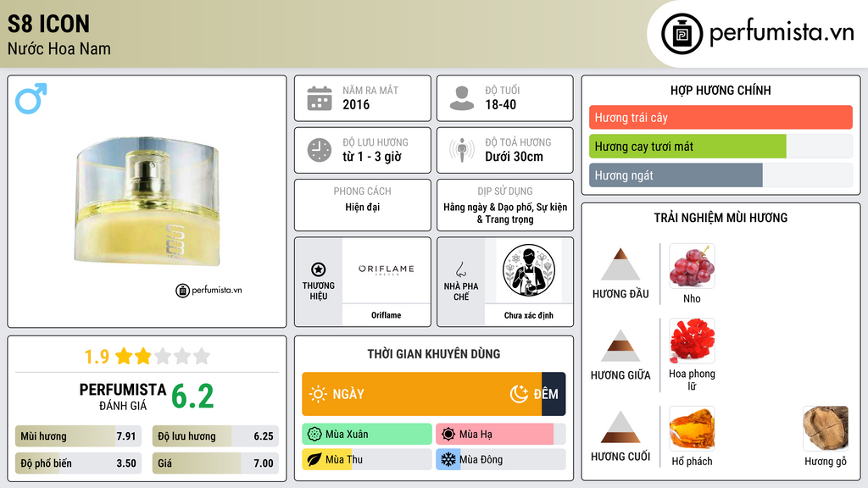
Task: Click the green 6.2 Perfumista score
Action: point(192,396)
